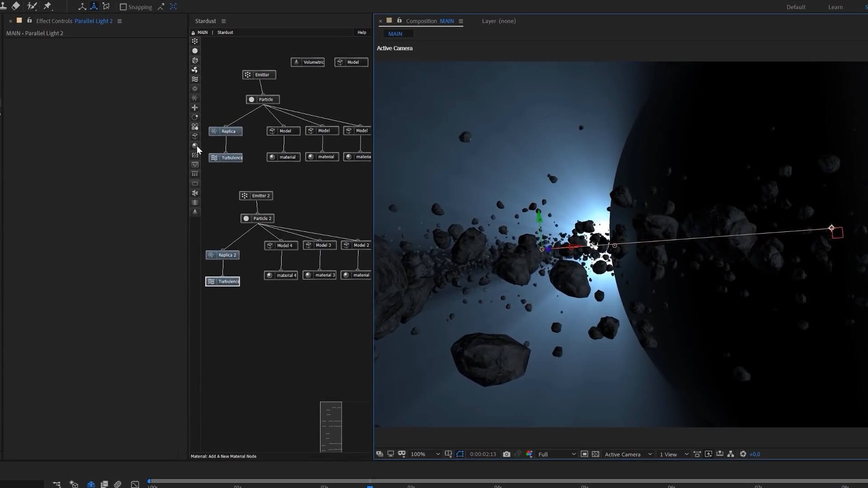
Task: Open Composition panel hamburger menu
Action: click(x=461, y=21)
